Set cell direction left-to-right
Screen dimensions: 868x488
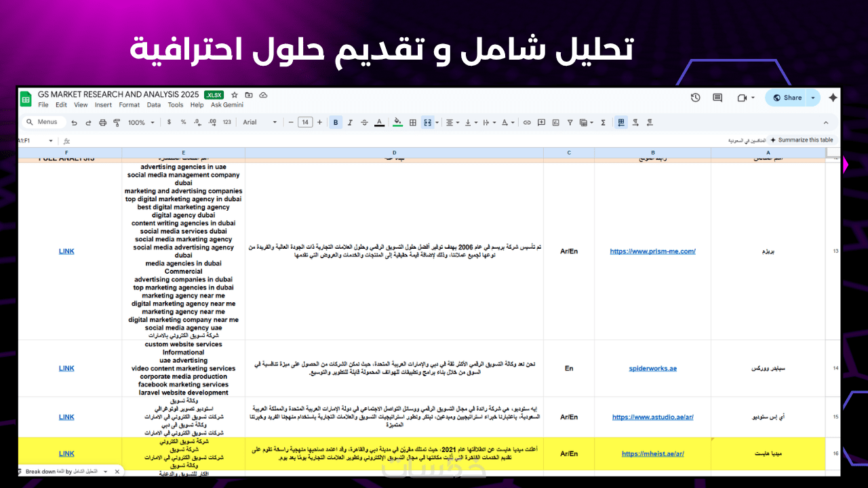tap(635, 123)
